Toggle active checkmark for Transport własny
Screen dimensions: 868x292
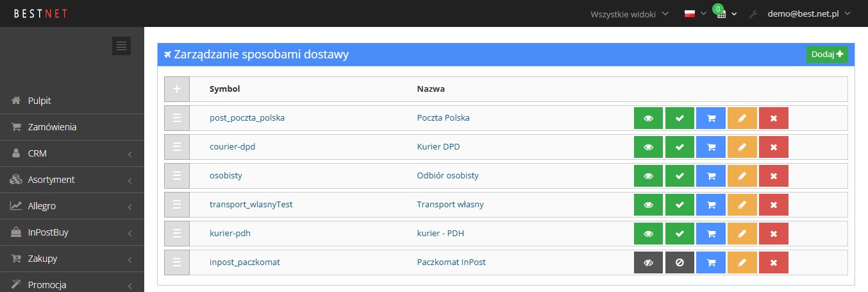680,205
